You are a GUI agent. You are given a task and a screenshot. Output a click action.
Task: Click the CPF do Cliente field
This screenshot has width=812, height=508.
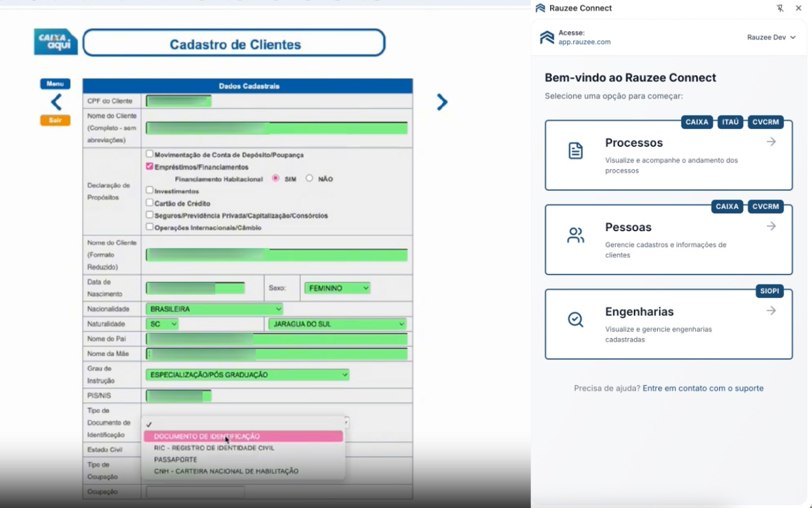pyautogui.click(x=178, y=101)
